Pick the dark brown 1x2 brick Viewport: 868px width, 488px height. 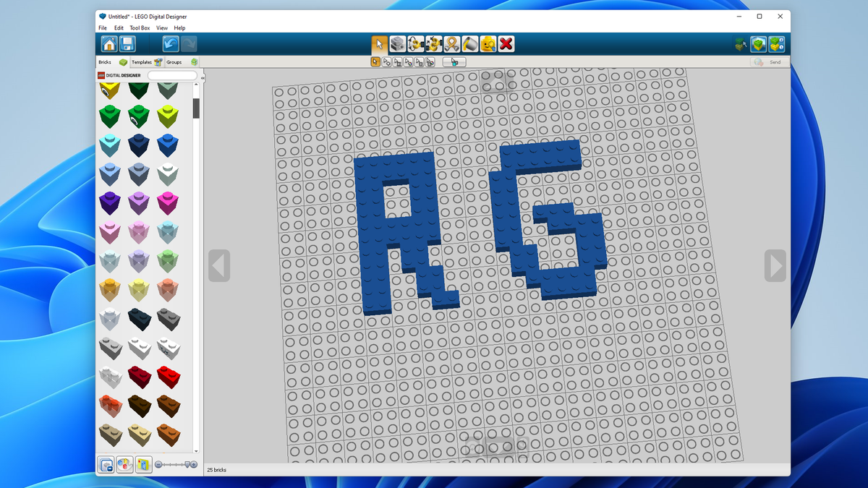pyautogui.click(x=139, y=406)
